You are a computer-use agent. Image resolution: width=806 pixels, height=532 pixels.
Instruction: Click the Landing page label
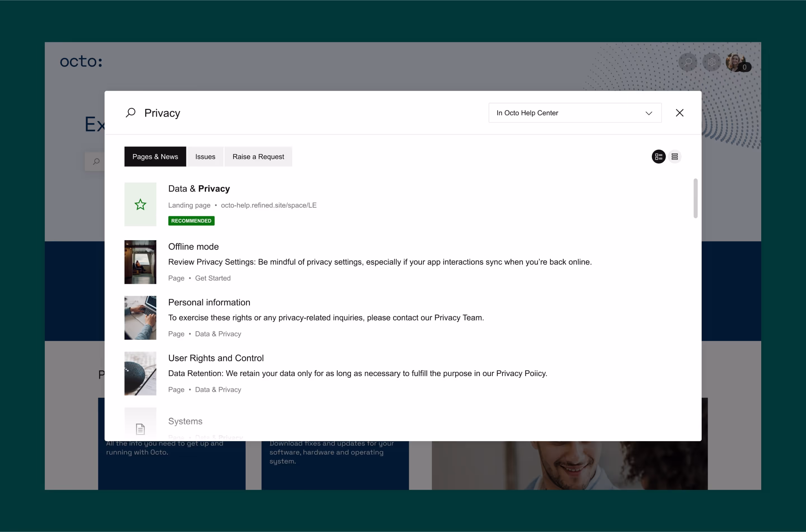tap(189, 205)
